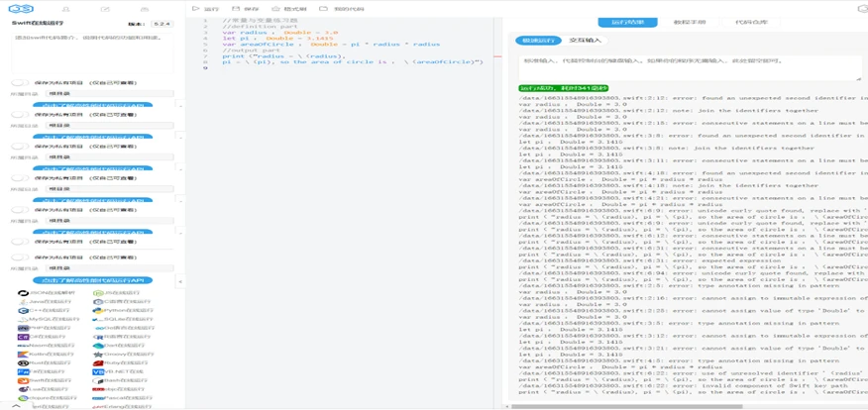Open JS online runner icon
The width and height of the screenshot is (868, 410).
[98, 293]
